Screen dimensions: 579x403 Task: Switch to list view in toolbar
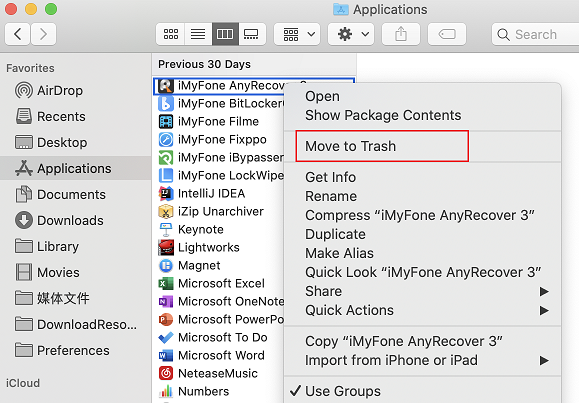click(x=198, y=34)
